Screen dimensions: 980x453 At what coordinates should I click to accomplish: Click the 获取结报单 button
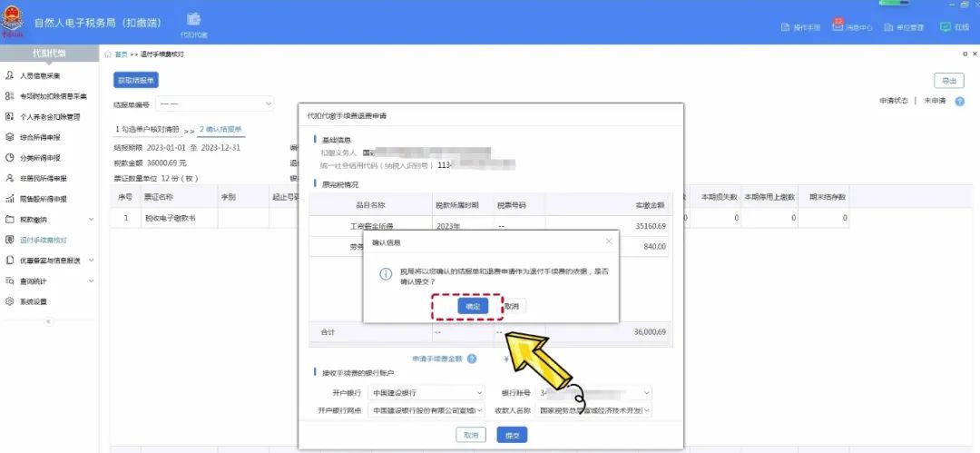tap(135, 80)
